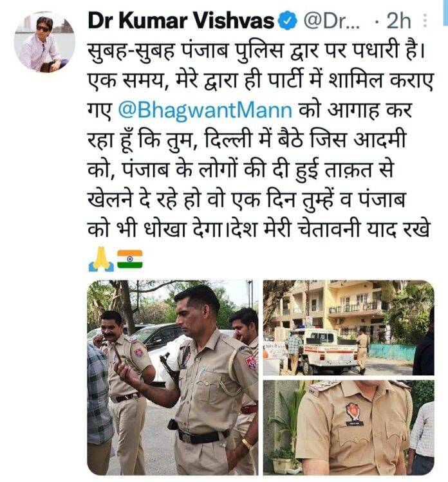
Task: Open the large photo of policemen
Action: tap(173, 378)
